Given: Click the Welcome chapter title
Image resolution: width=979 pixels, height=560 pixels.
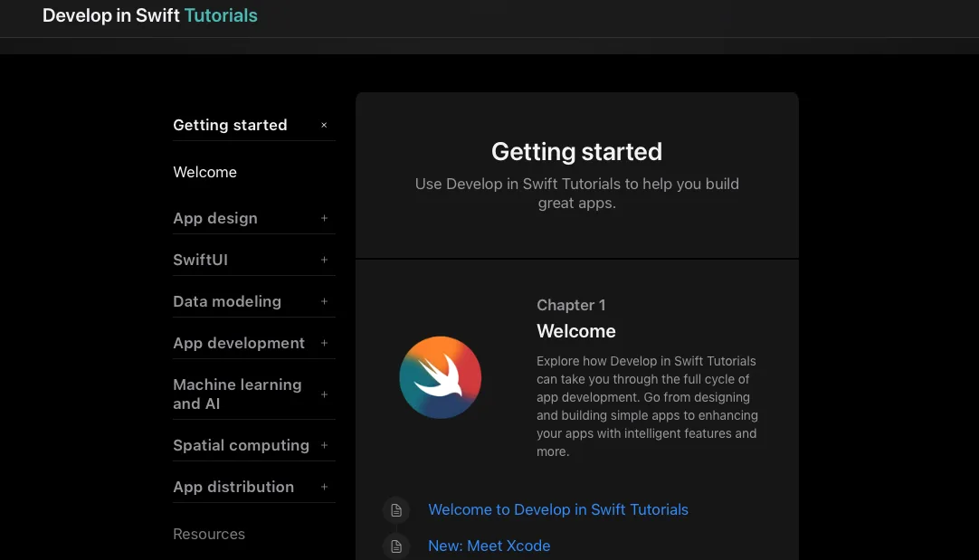Looking at the screenshot, I should click(575, 331).
